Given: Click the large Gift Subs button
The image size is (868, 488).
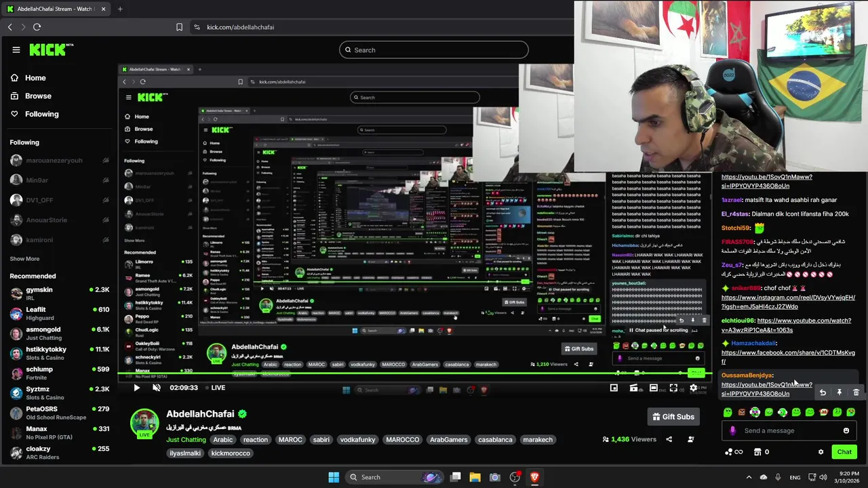Looking at the screenshot, I should coord(673,417).
